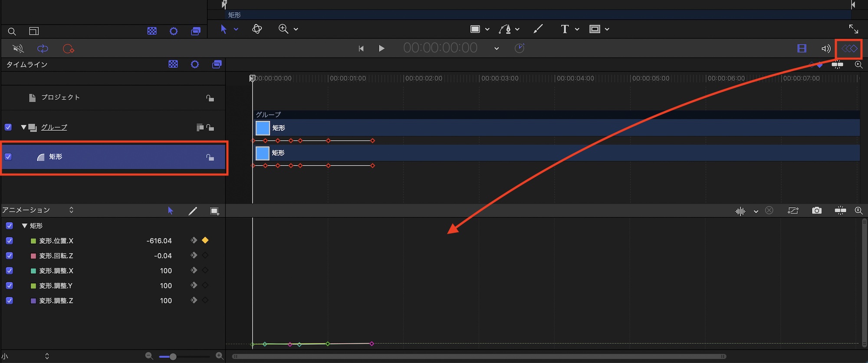Uncheck the 変形.調整.Y parameter checkbox

pos(9,286)
